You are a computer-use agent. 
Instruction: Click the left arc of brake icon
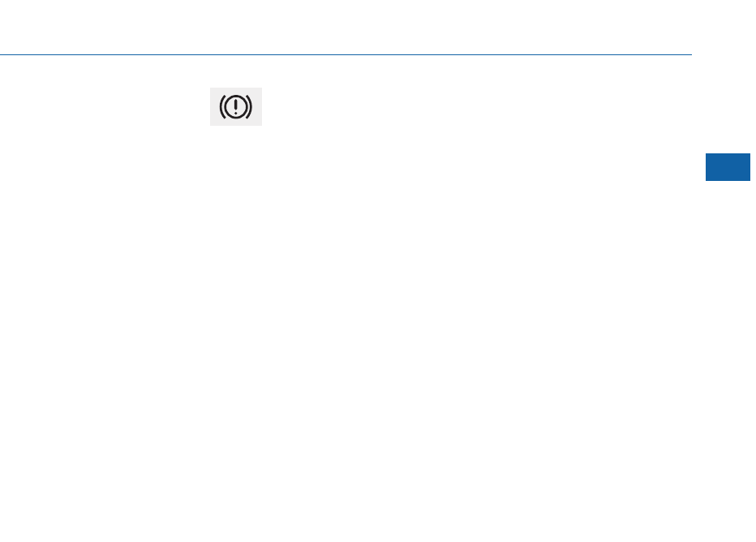[222, 107]
